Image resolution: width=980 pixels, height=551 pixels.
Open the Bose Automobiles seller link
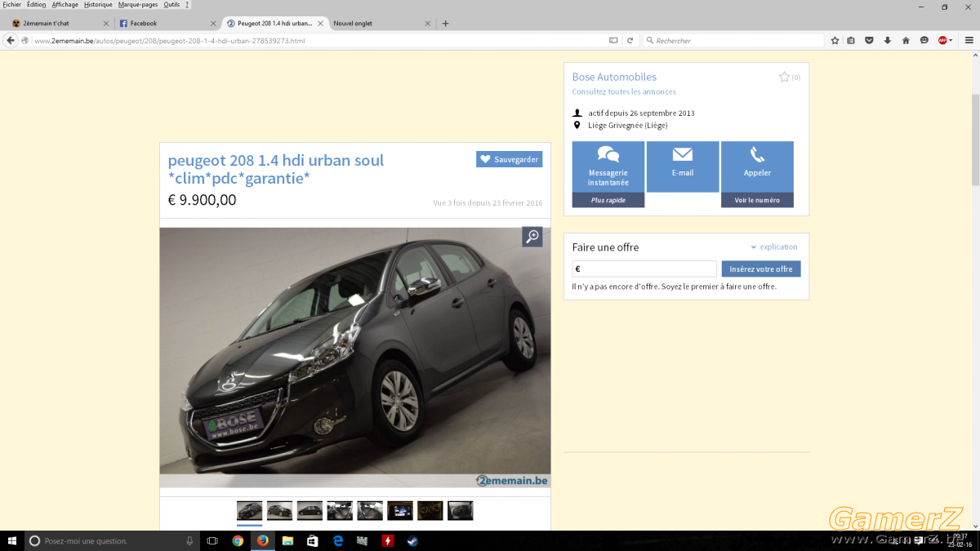614,77
